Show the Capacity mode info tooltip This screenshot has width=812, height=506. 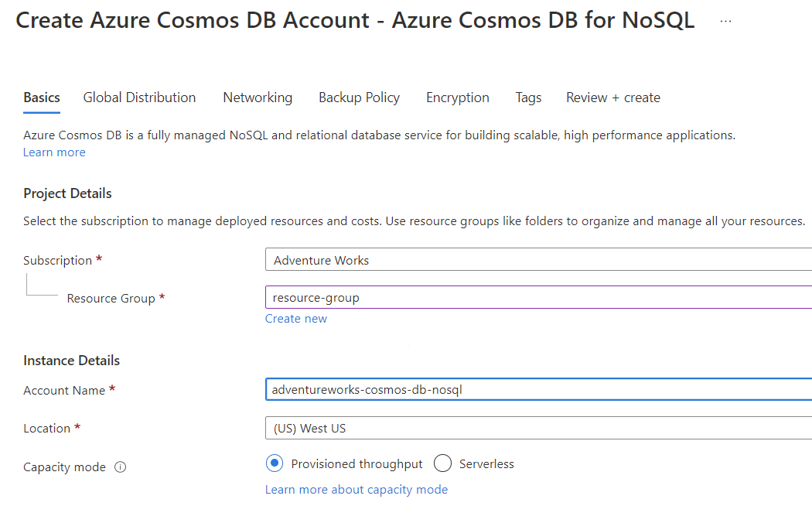click(x=120, y=467)
